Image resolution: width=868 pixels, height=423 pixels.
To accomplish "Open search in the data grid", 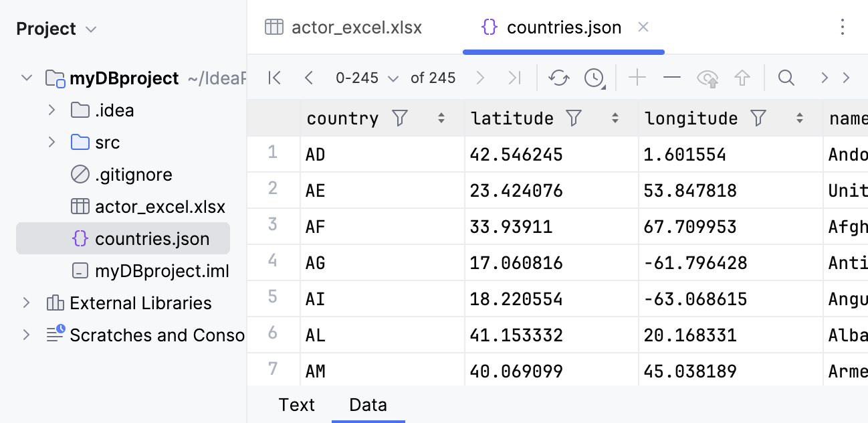I will (x=786, y=78).
